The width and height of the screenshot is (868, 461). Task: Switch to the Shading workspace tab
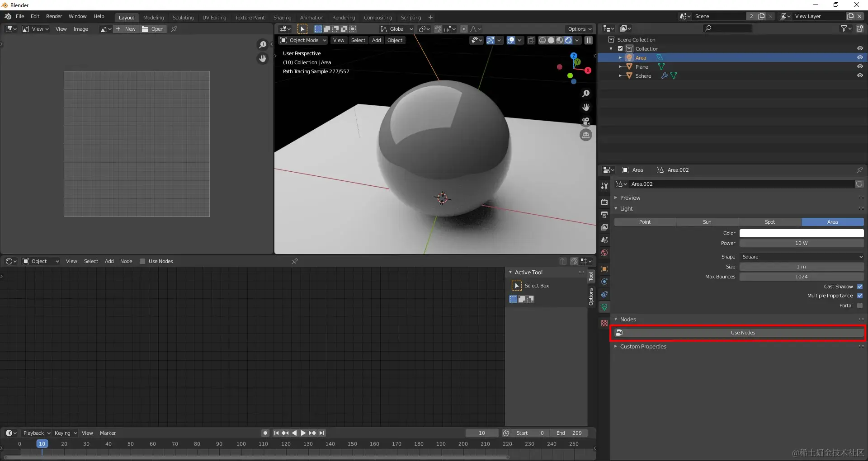click(282, 18)
